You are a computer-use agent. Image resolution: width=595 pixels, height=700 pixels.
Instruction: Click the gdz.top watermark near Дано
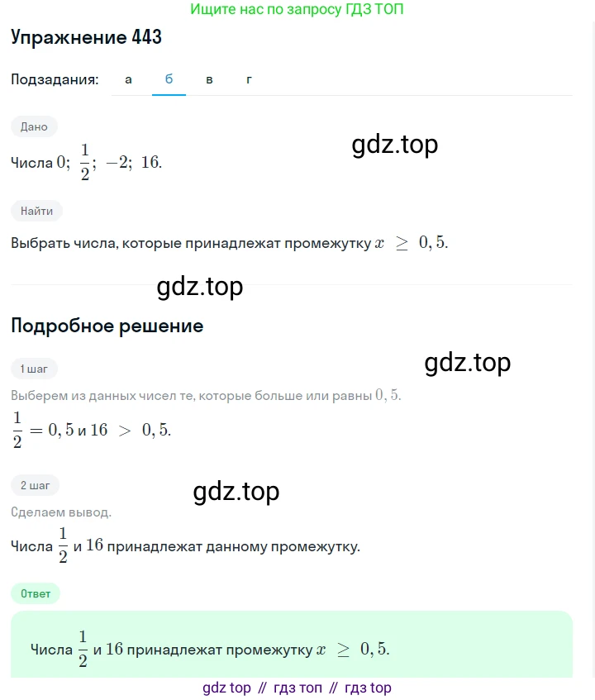pos(394,145)
